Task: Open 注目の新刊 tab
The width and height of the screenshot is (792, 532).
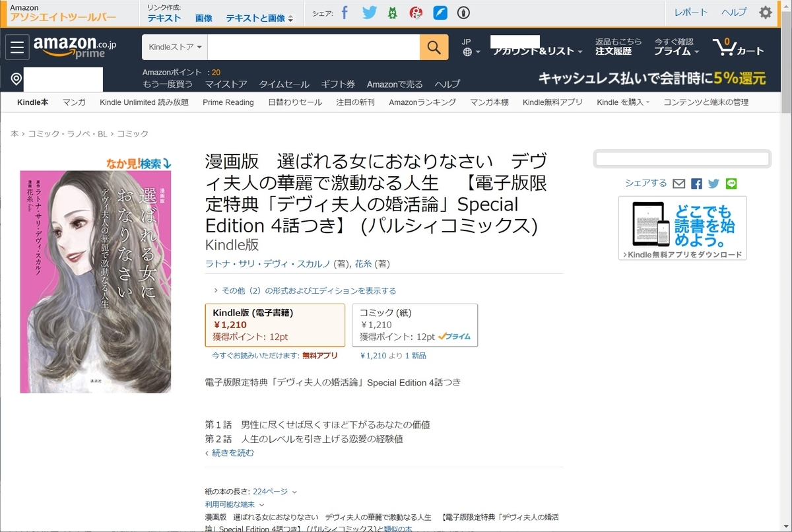Action: pos(355,102)
